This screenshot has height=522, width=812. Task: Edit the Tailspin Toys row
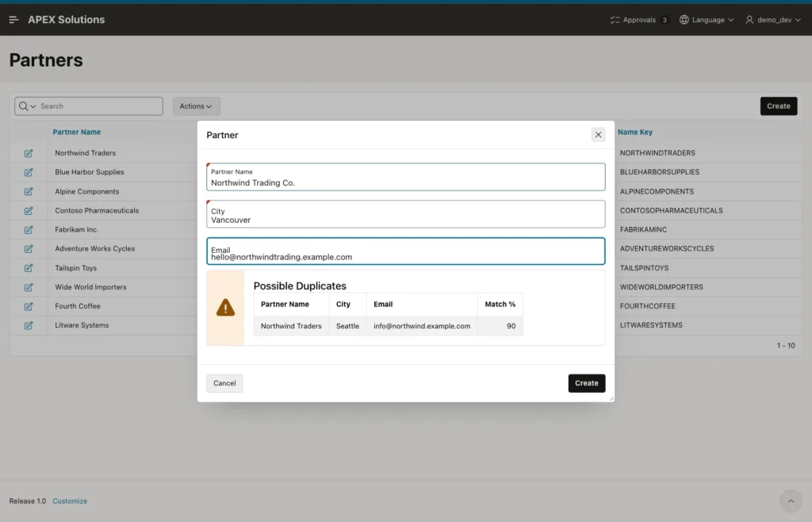coord(29,268)
